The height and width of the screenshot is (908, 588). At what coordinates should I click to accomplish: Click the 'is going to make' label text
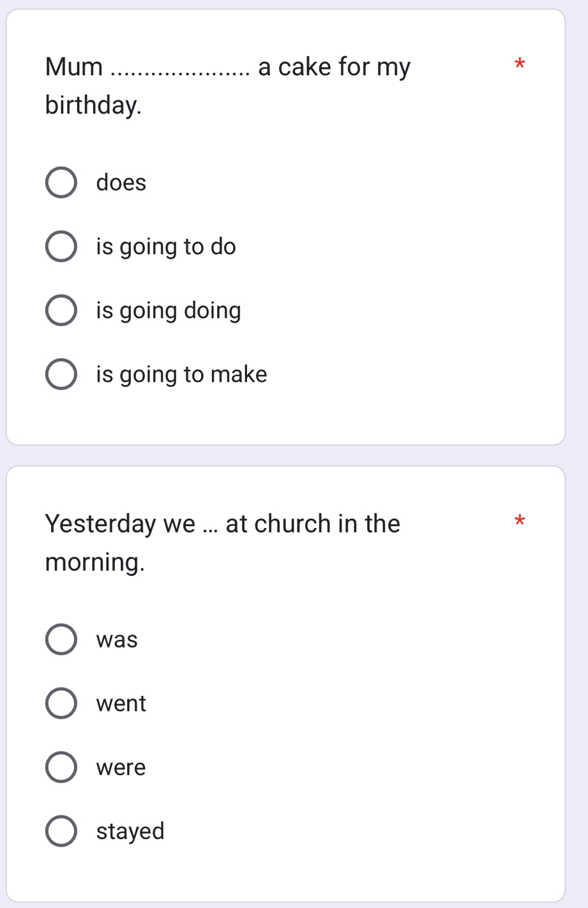click(181, 375)
